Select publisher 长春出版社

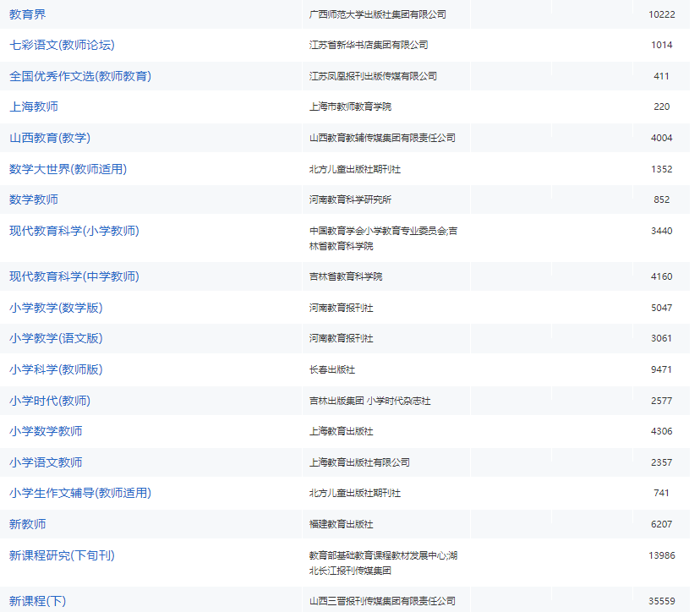pyautogui.click(x=332, y=369)
